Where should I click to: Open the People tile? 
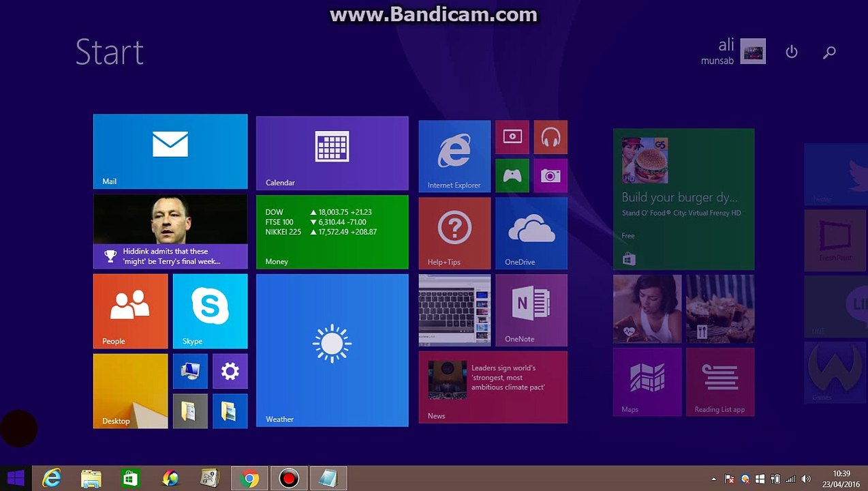[130, 312]
